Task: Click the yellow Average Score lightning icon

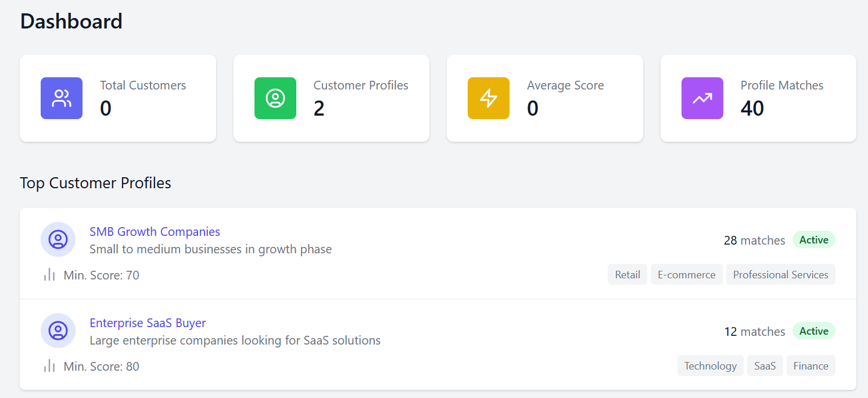Action: (489, 98)
